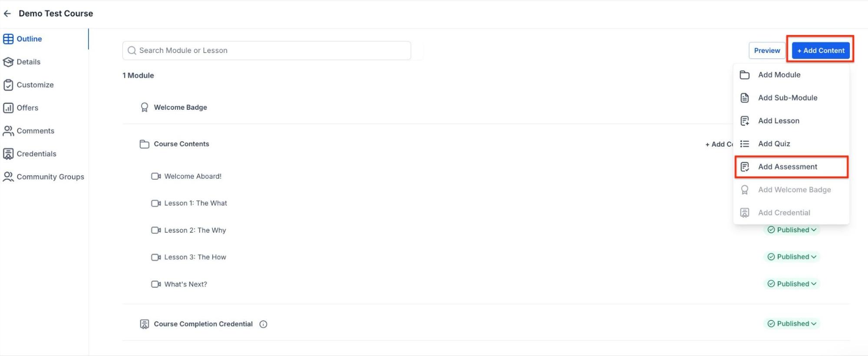Viewport: 868px width, 356px height.
Task: Go to Community Groups in sidebar
Action: click(x=50, y=177)
